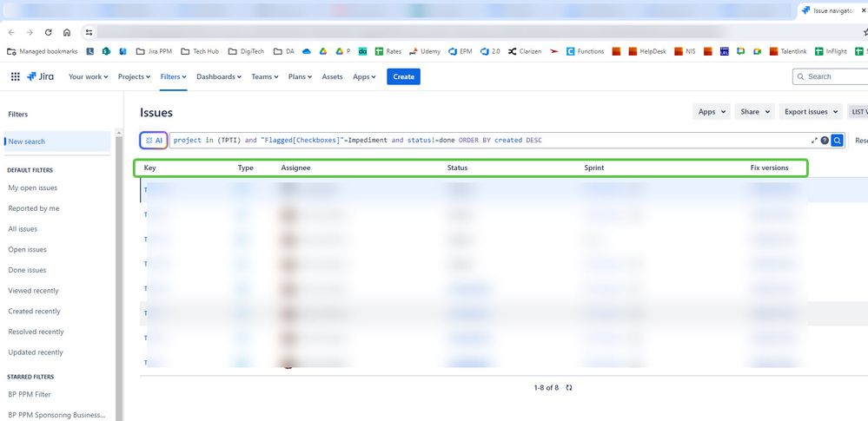
Task: Expand the JQL editor with arrows icon
Action: 814,141
